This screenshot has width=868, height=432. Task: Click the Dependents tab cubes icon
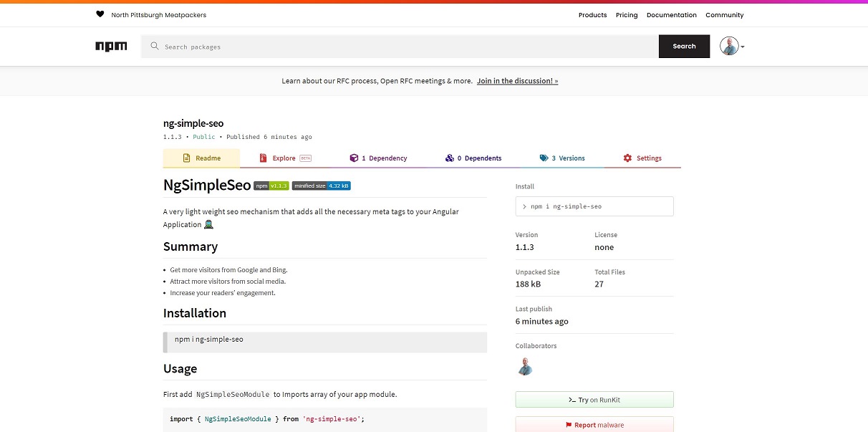pyautogui.click(x=449, y=158)
